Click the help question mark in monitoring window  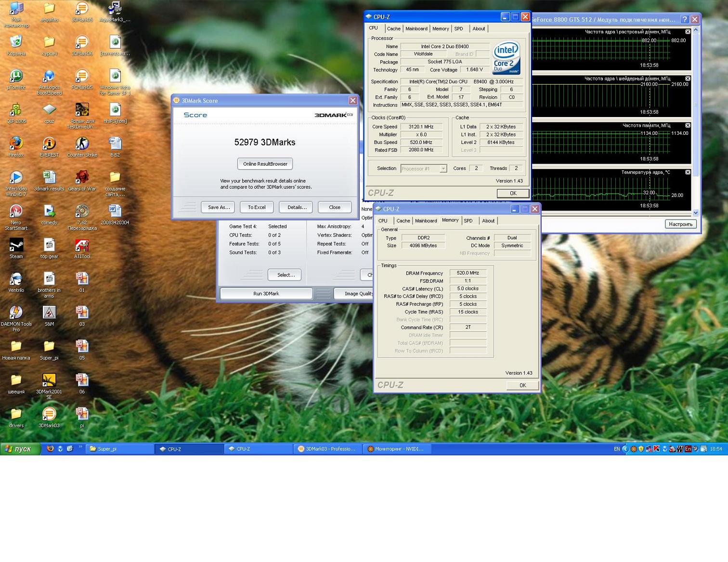(685, 19)
